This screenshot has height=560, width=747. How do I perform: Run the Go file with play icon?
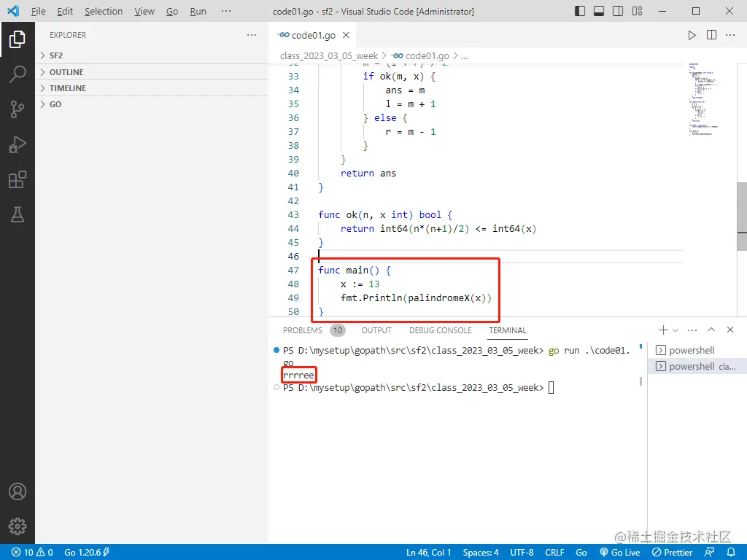point(692,35)
